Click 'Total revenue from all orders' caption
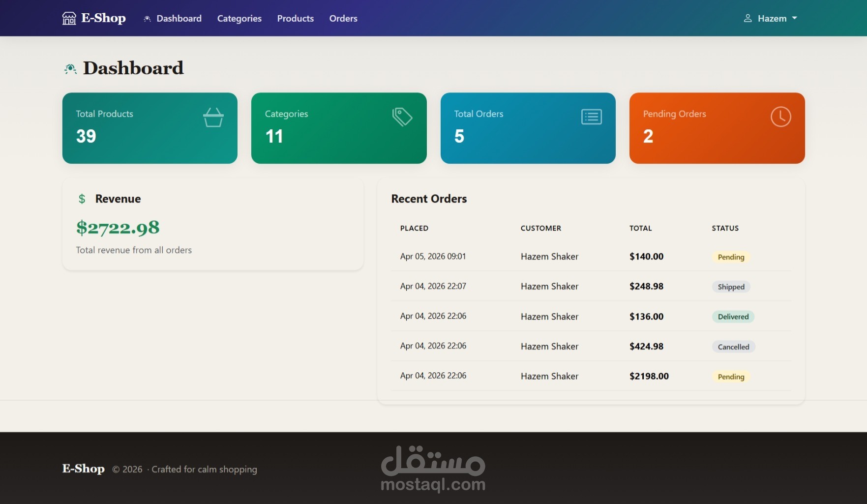The image size is (867, 504). (134, 250)
